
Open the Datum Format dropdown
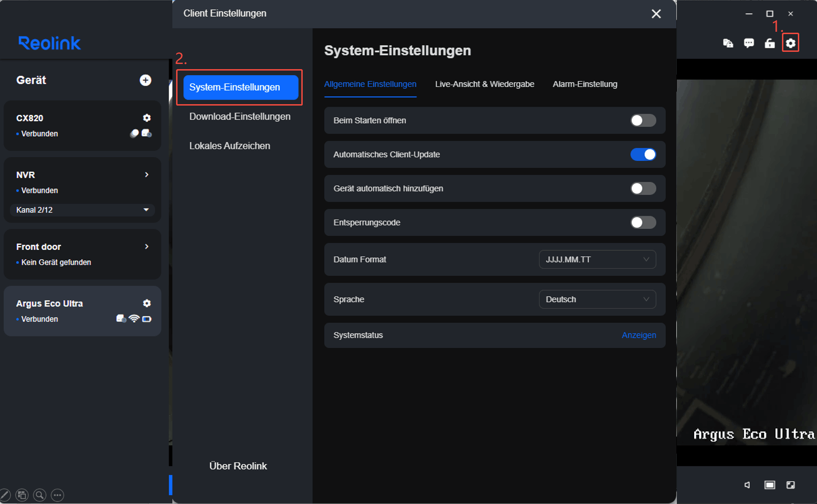click(597, 259)
